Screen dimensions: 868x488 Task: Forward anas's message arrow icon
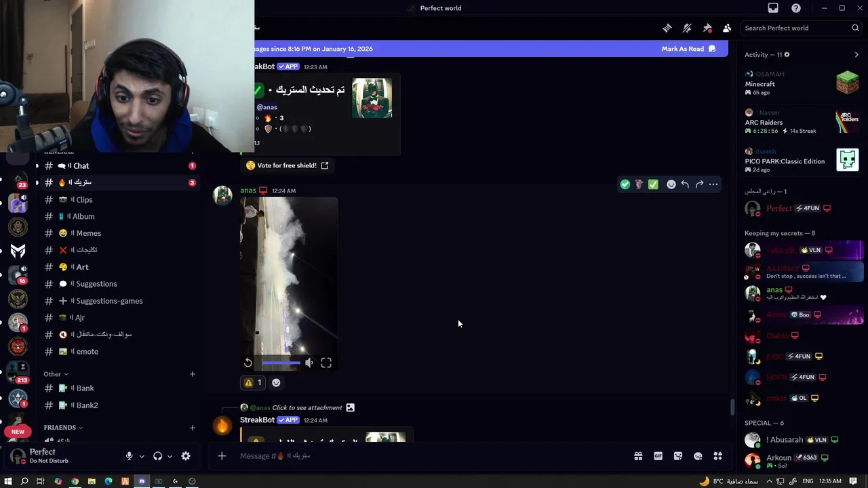pos(699,184)
